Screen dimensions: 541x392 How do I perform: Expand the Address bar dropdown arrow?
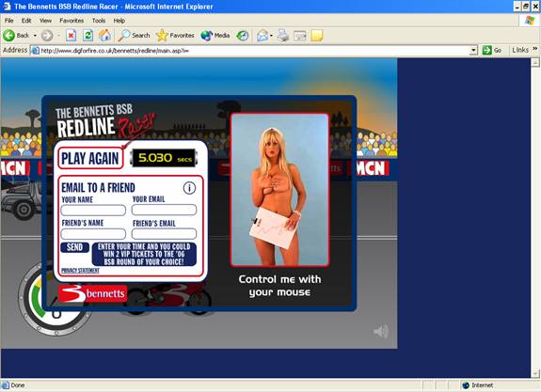473,51
